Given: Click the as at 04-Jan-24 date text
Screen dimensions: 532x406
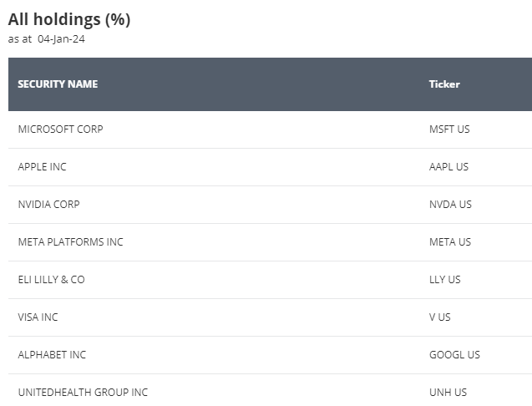Looking at the screenshot, I should coord(47,39).
